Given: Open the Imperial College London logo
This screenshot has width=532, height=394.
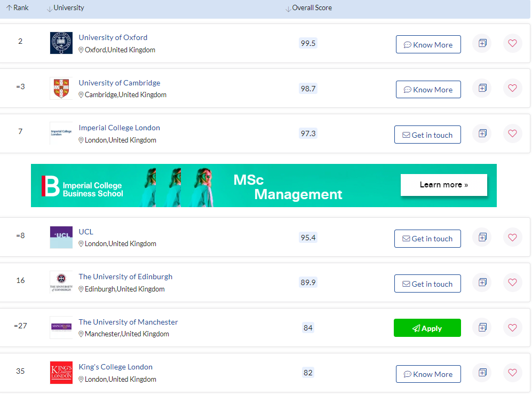Looking at the screenshot, I should pos(61,133).
